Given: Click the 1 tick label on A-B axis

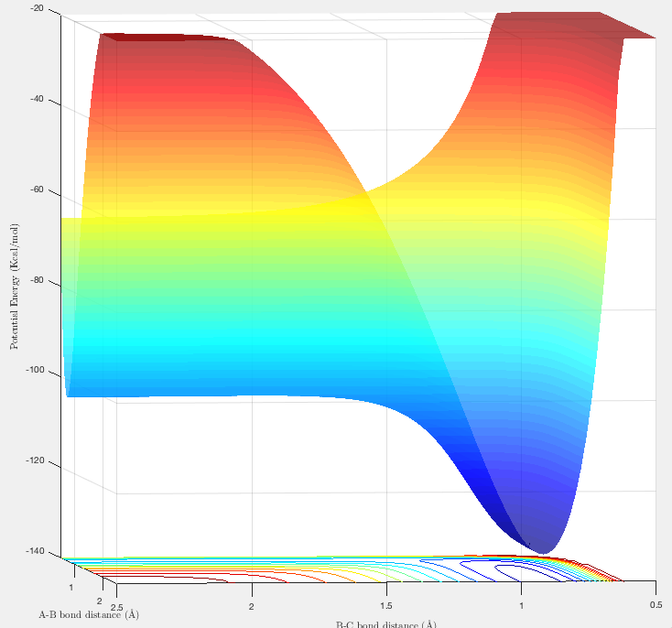Looking at the screenshot, I should [71, 588].
